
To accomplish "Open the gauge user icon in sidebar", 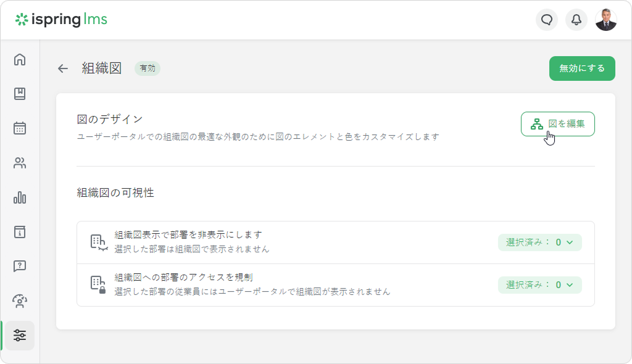I will (20, 301).
